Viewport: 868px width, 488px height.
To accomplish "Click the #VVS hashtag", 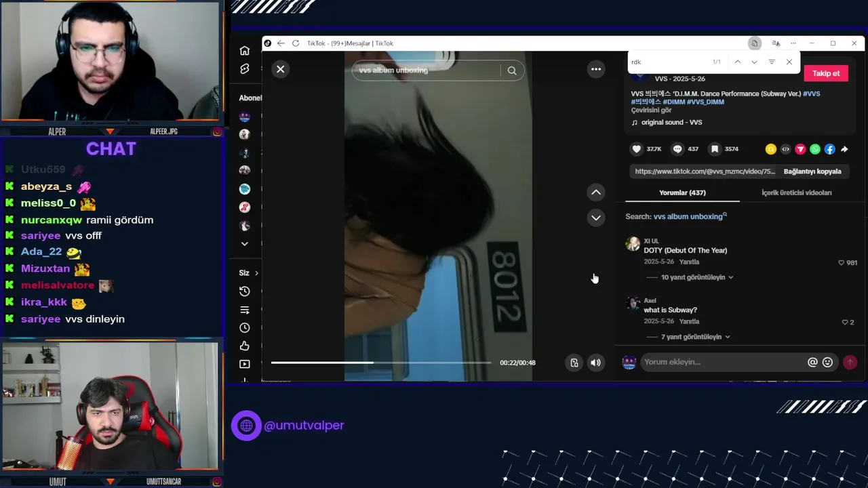I will pos(812,94).
